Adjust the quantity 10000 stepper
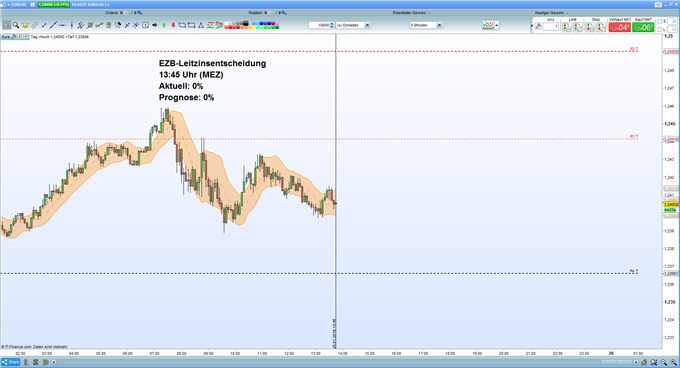Image resolution: width=680 pixels, height=368 pixels. 332,25
